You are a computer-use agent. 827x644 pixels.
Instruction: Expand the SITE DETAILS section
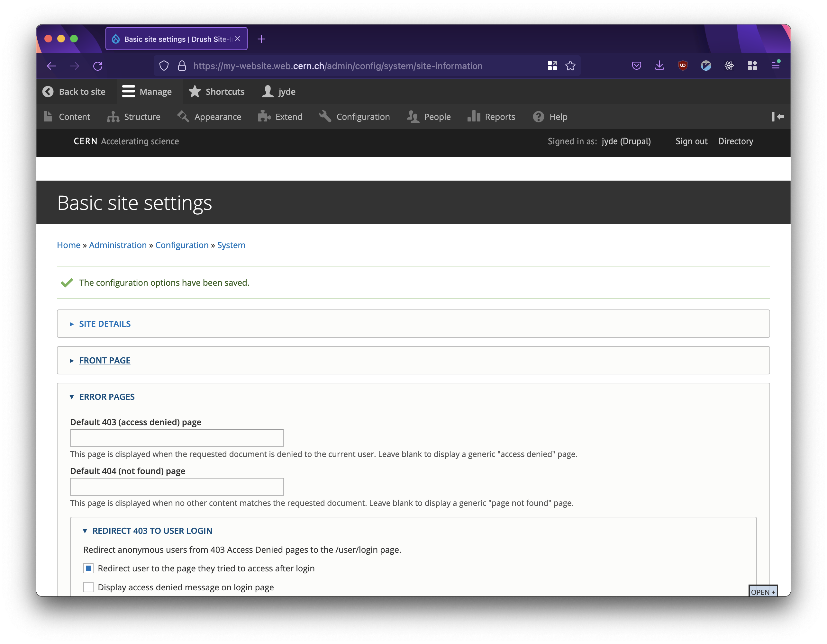105,323
